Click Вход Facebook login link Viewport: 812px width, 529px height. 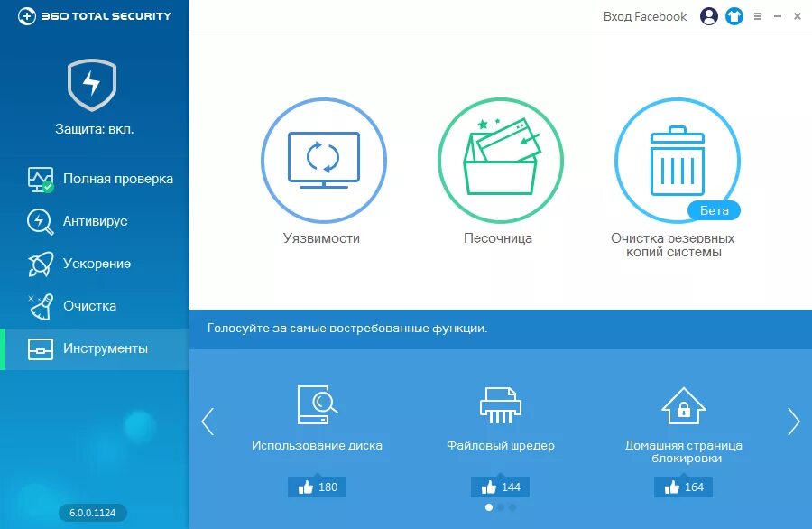click(x=645, y=16)
